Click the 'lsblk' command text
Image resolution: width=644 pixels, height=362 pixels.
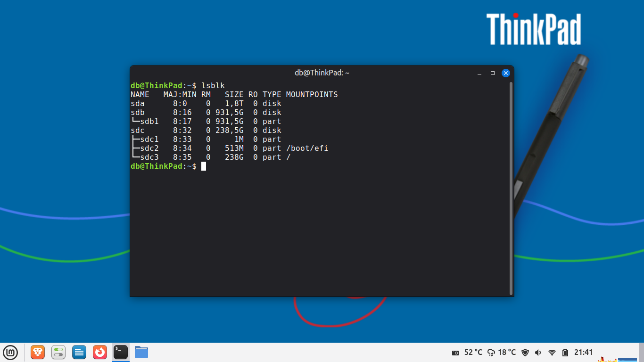213,85
